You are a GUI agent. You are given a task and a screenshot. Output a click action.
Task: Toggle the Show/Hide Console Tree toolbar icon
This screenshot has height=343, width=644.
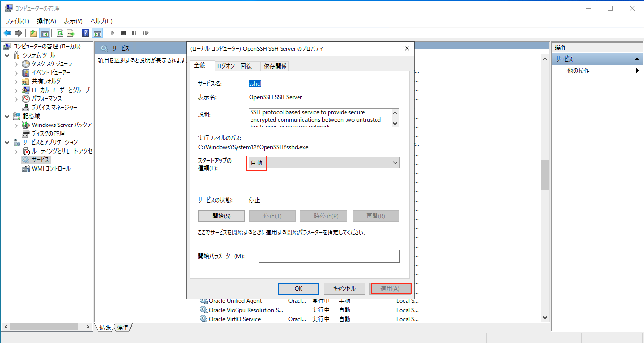[45, 33]
